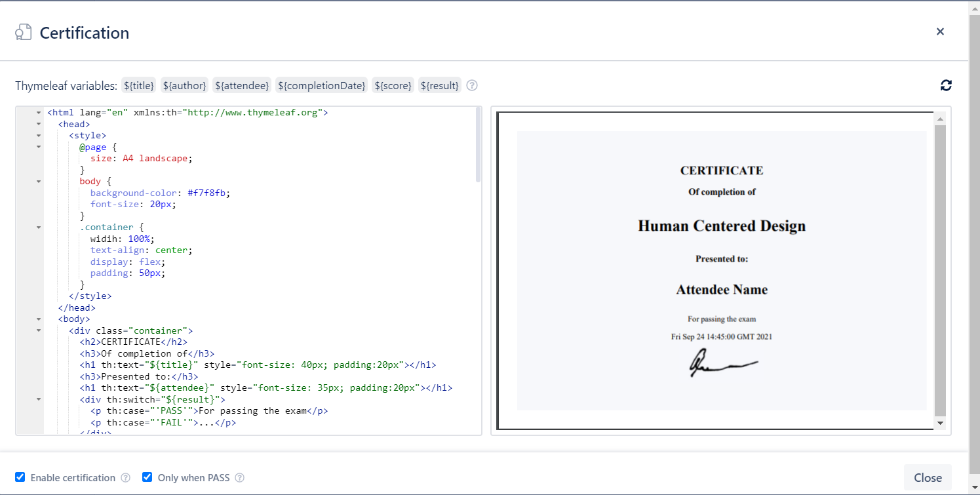Click help icon beside Only when PASS
Screen dimensions: 980x495
point(240,478)
